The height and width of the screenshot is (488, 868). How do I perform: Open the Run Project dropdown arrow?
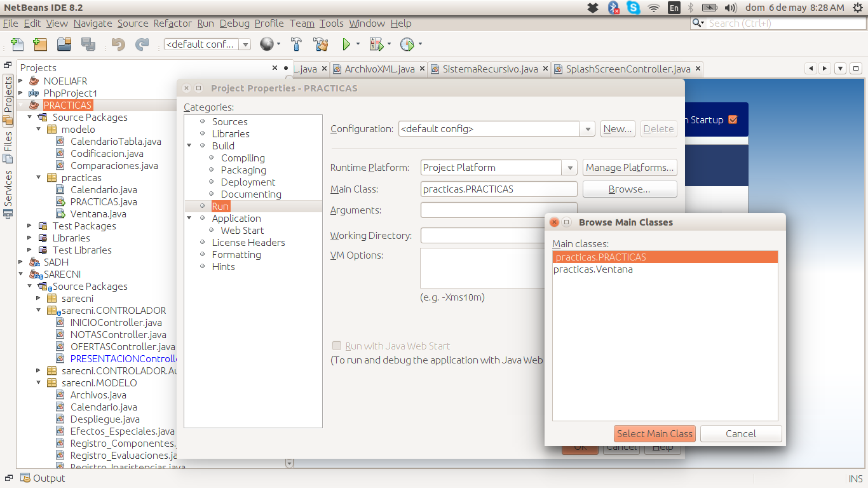tap(358, 44)
